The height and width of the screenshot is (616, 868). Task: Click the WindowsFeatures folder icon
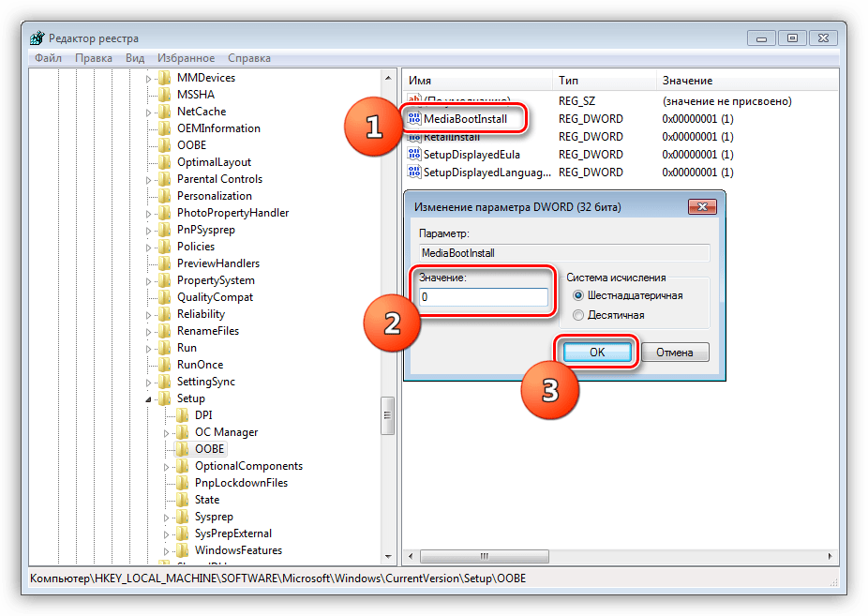183,550
